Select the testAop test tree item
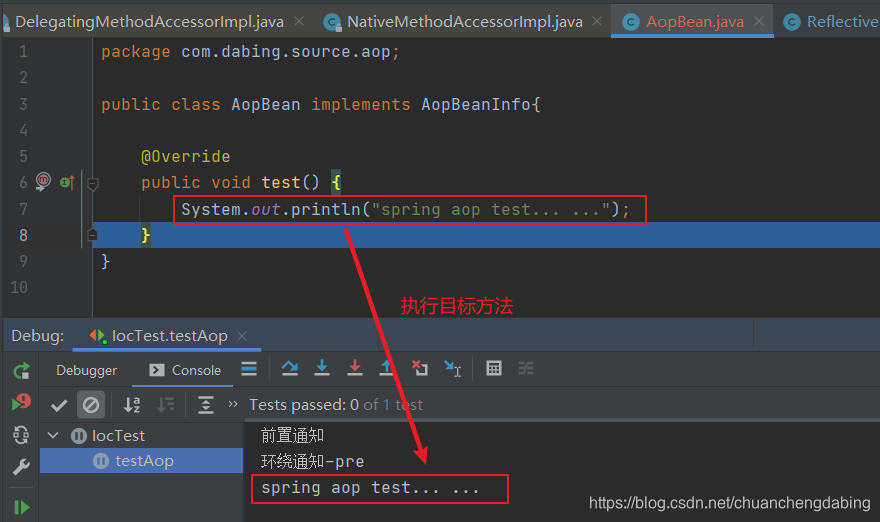 [x=141, y=461]
